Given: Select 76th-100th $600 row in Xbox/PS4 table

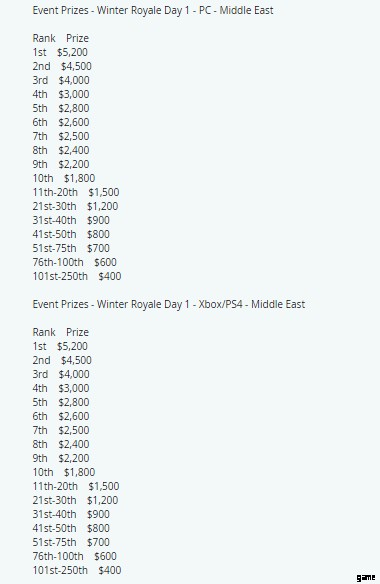Looking at the screenshot, I should (75, 556).
